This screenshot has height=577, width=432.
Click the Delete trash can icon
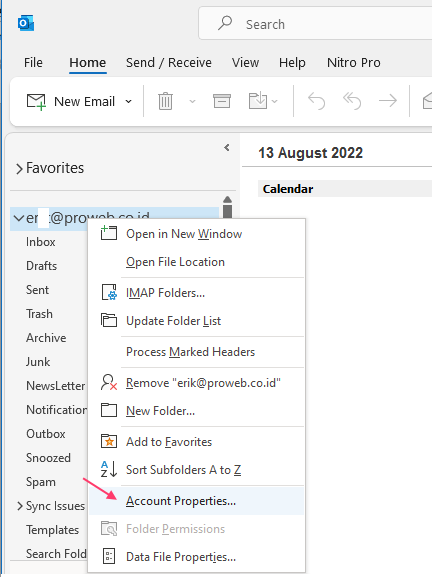click(165, 101)
